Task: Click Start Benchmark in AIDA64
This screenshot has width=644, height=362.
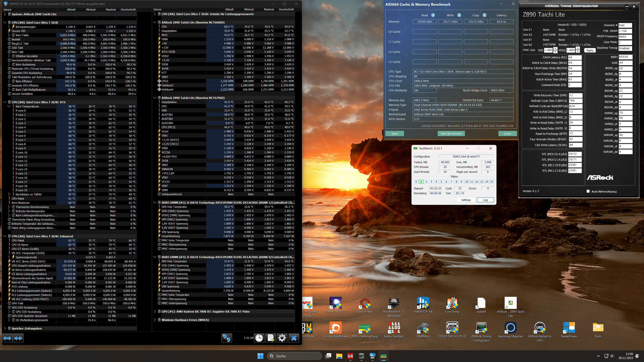Action: (451, 134)
